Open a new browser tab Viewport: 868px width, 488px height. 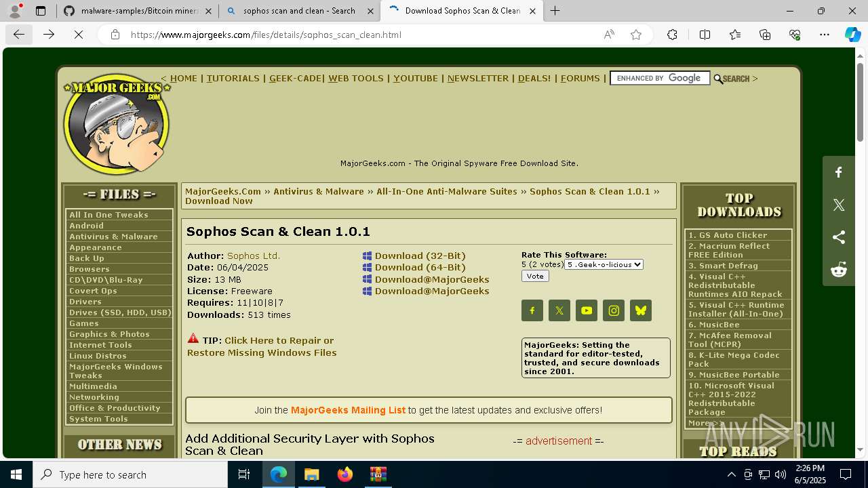[555, 11]
